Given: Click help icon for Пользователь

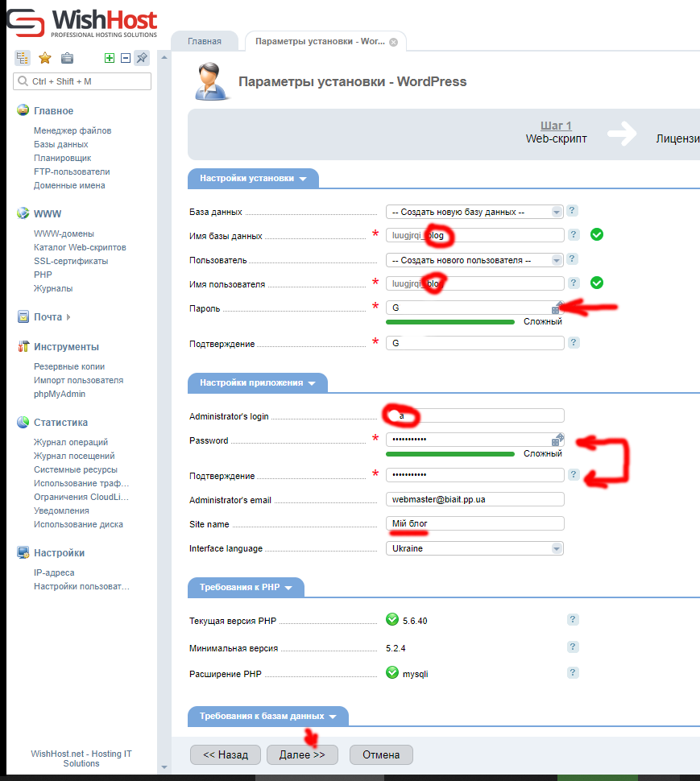Looking at the screenshot, I should pyautogui.click(x=572, y=259).
